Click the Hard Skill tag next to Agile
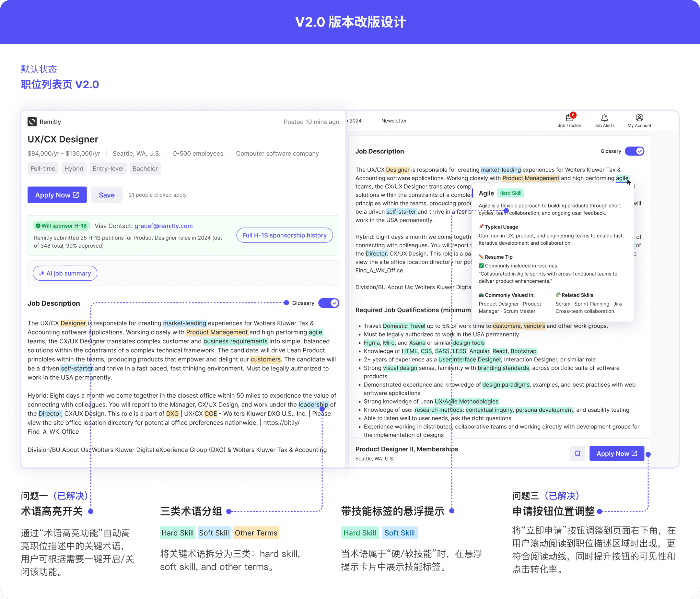 coord(510,193)
